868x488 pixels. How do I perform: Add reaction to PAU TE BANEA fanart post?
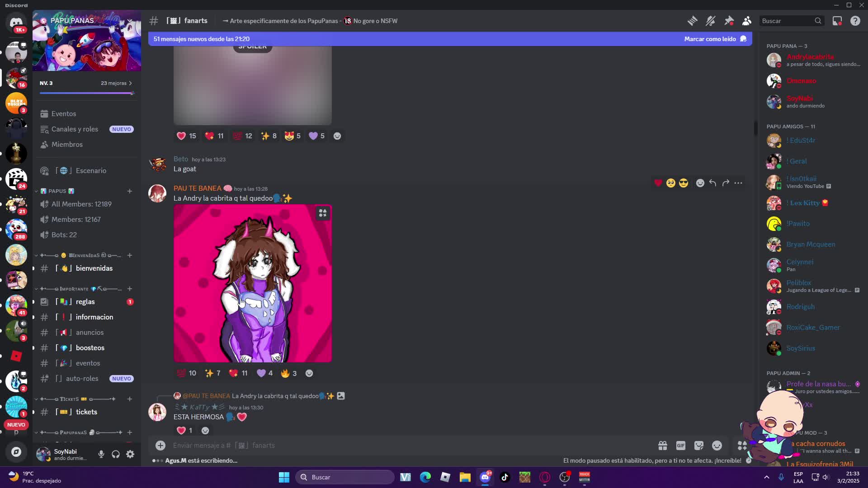click(x=309, y=373)
